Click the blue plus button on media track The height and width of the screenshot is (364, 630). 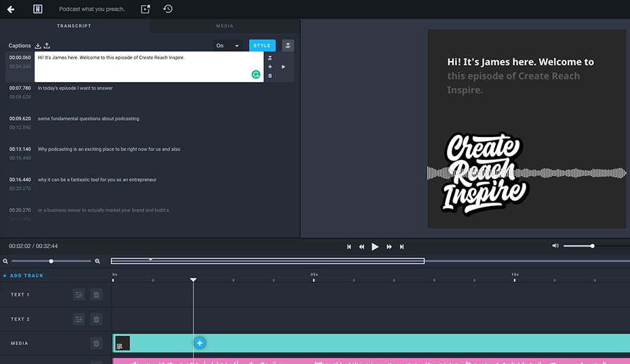point(199,343)
